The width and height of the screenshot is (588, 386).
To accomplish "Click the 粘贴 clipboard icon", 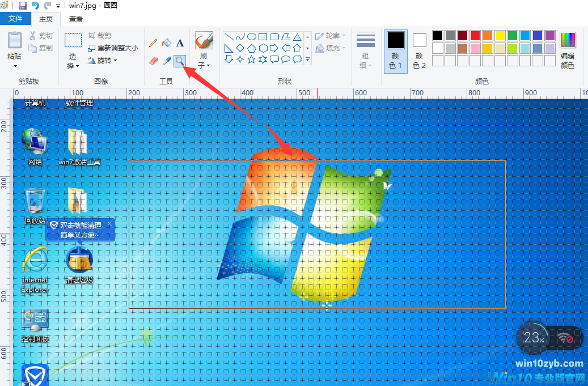I will pos(15,40).
